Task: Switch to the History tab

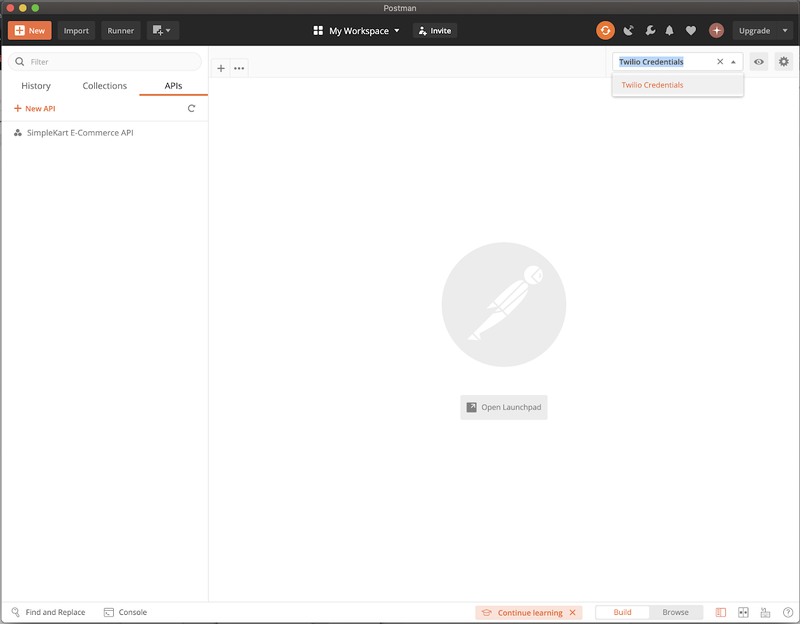Action: (x=36, y=86)
